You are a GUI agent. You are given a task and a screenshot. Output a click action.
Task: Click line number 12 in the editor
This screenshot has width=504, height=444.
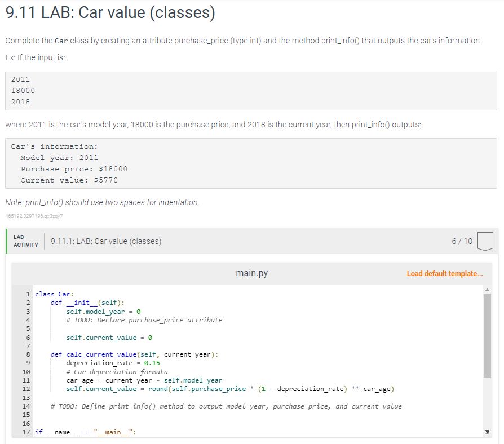[27, 389]
